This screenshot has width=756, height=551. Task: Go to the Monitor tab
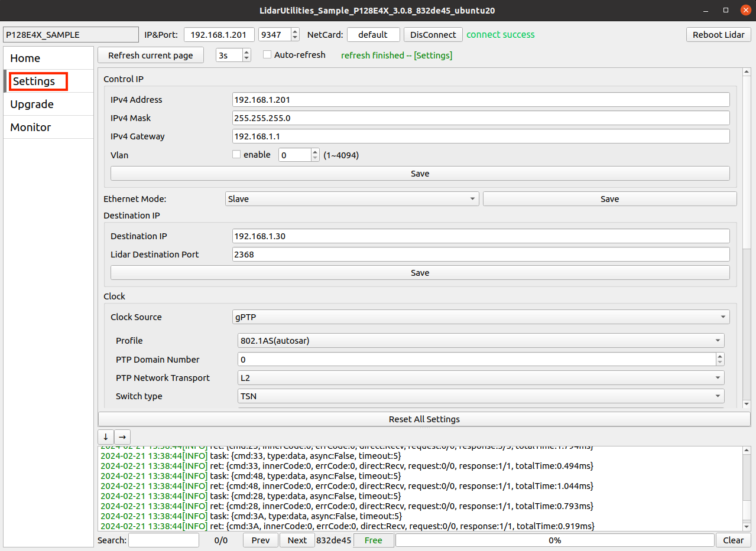click(x=48, y=128)
